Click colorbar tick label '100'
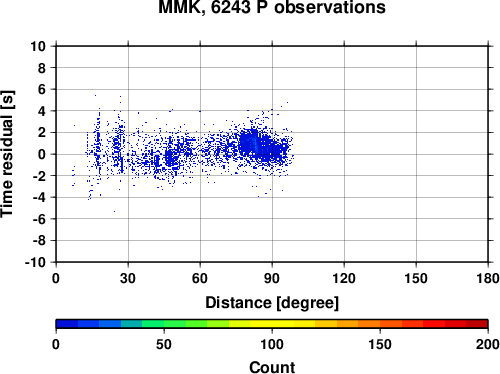The width and height of the screenshot is (500, 374). [x=272, y=344]
